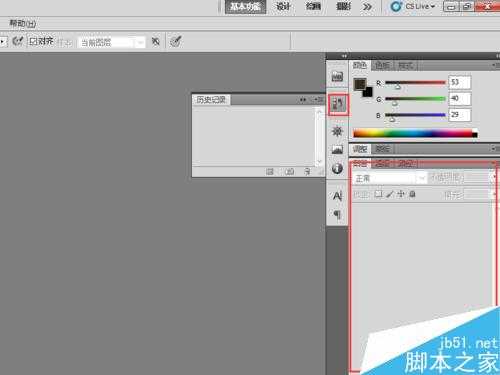Click the CS Live round icon
Screen dimensions: 500x375
[x=396, y=6]
